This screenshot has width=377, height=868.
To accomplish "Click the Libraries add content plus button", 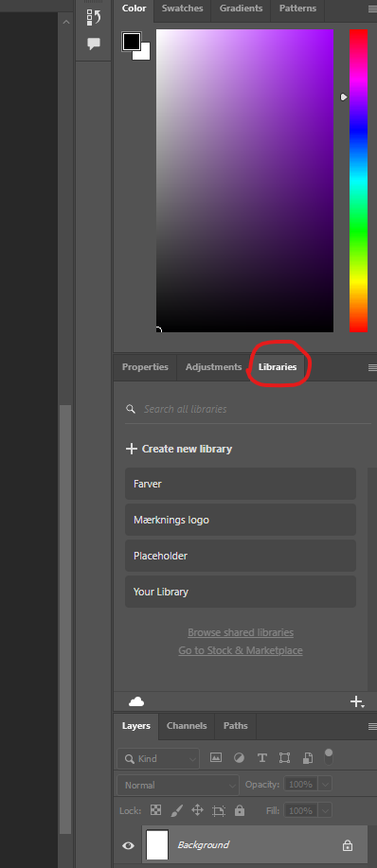I will 357,702.
